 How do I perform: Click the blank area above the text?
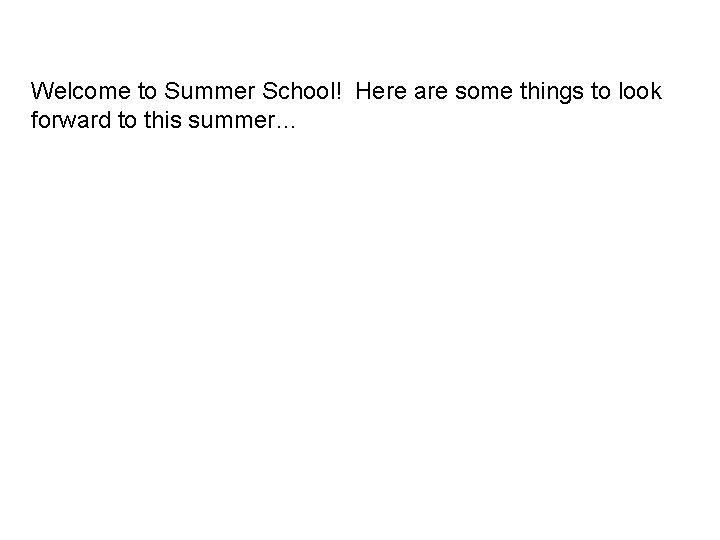[360, 35]
